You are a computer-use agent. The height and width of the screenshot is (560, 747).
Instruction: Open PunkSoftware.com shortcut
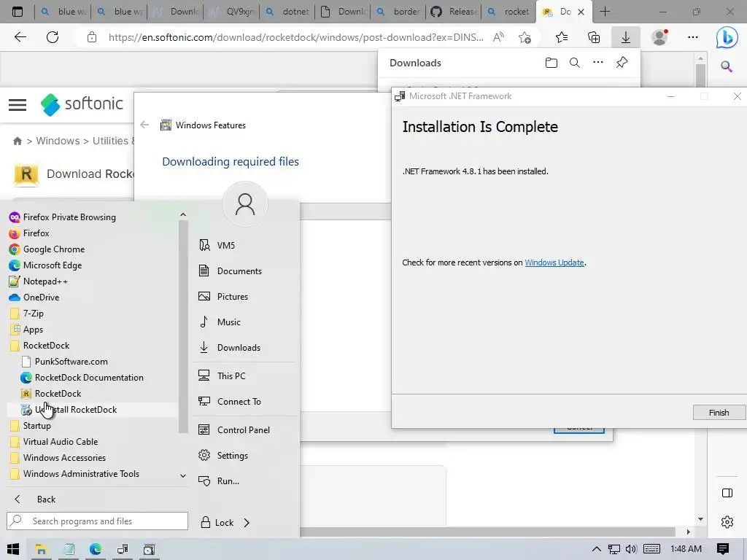[64, 362]
